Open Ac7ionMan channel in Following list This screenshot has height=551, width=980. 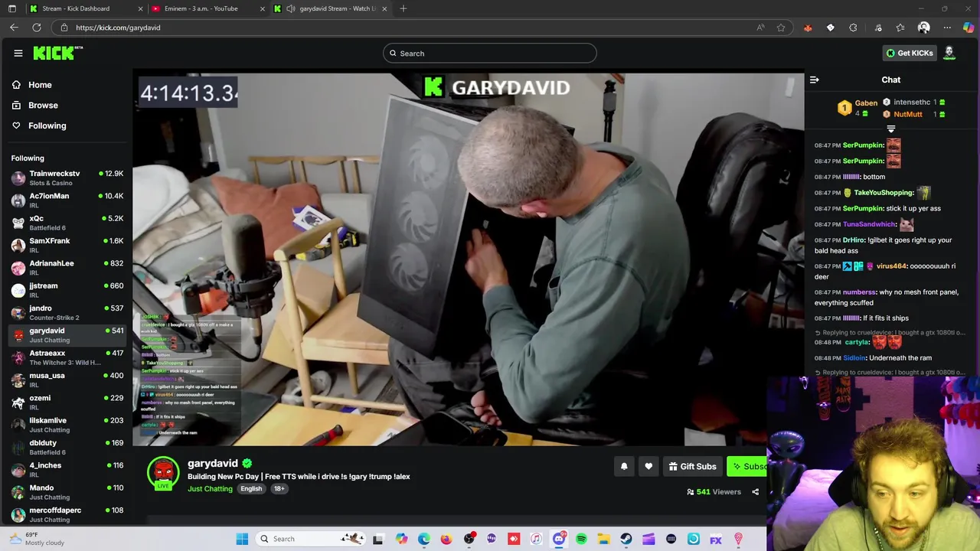(67, 201)
